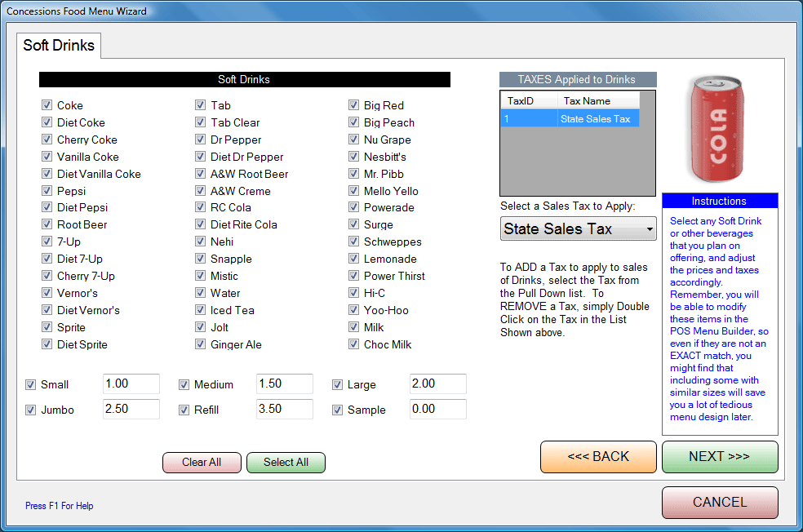Screen dimensions: 803x532
Task: Toggle the Water checkbox
Action: (x=200, y=293)
